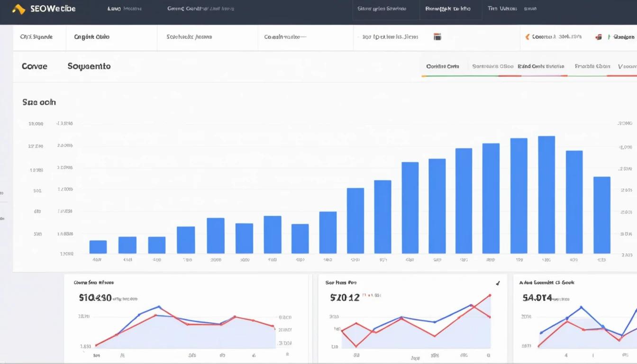Viewport: 637px width, 364px height.
Task: Click the red icon left of Saadone
Action: [x=599, y=37]
